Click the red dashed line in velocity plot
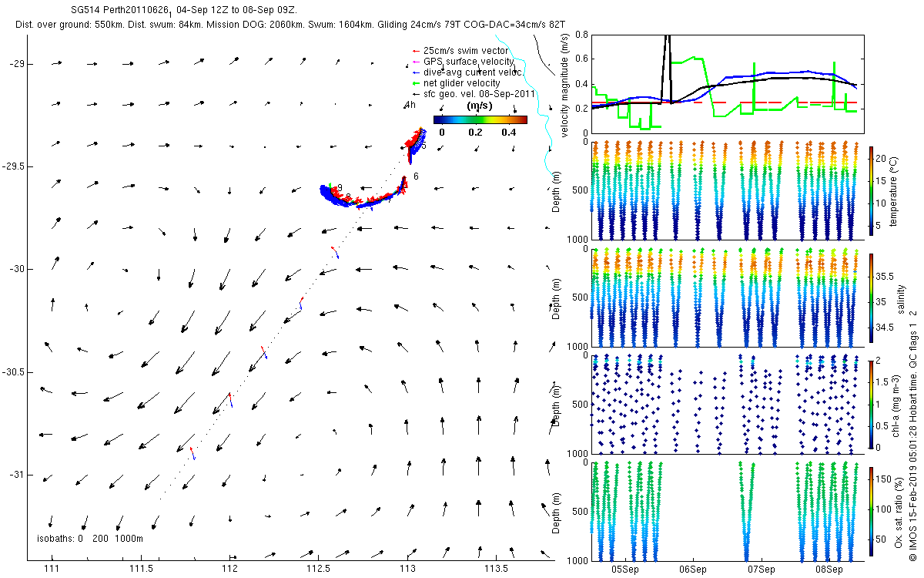The image size is (924, 578). point(724,102)
